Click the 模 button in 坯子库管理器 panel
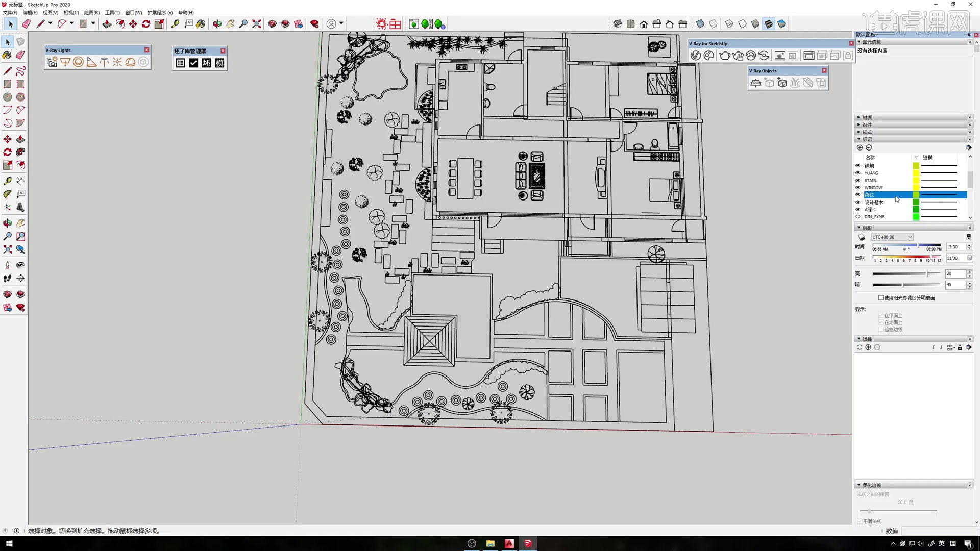Image resolution: width=980 pixels, height=551 pixels. [219, 63]
